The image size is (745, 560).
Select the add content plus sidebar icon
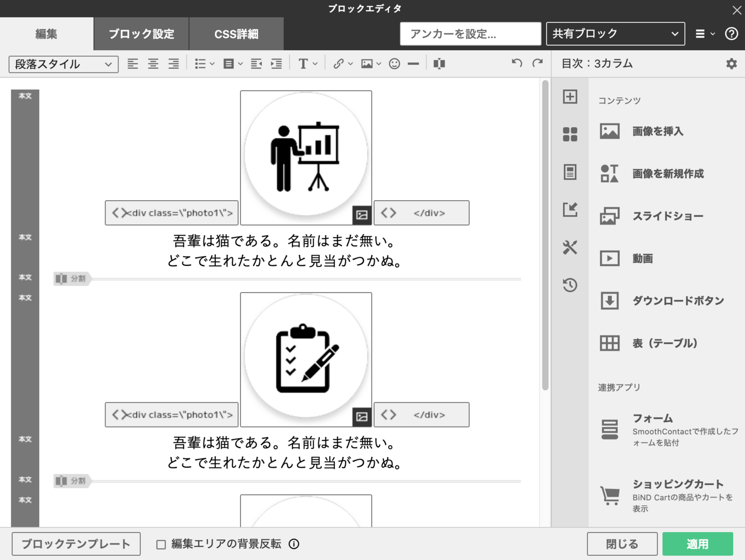(570, 97)
